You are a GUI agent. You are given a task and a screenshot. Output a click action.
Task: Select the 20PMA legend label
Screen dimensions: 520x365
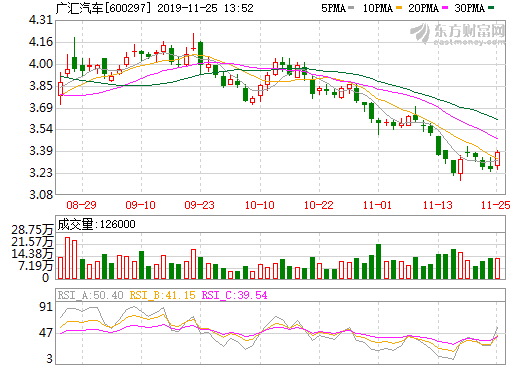click(423, 8)
